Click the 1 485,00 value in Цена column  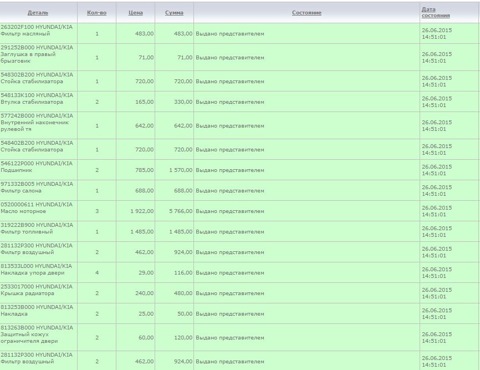[142, 232]
